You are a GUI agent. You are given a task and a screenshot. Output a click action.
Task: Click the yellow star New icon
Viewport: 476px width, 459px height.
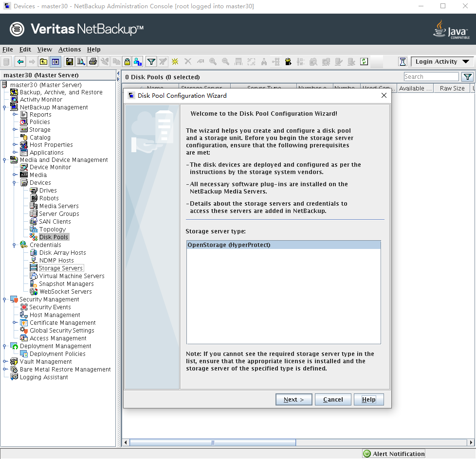pyautogui.click(x=175, y=62)
